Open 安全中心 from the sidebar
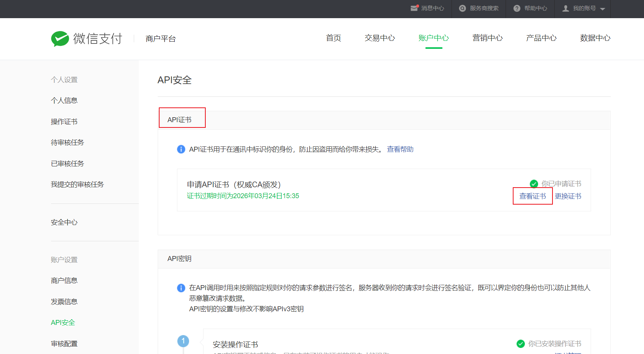Screen dimensions: 644x354 (64, 222)
